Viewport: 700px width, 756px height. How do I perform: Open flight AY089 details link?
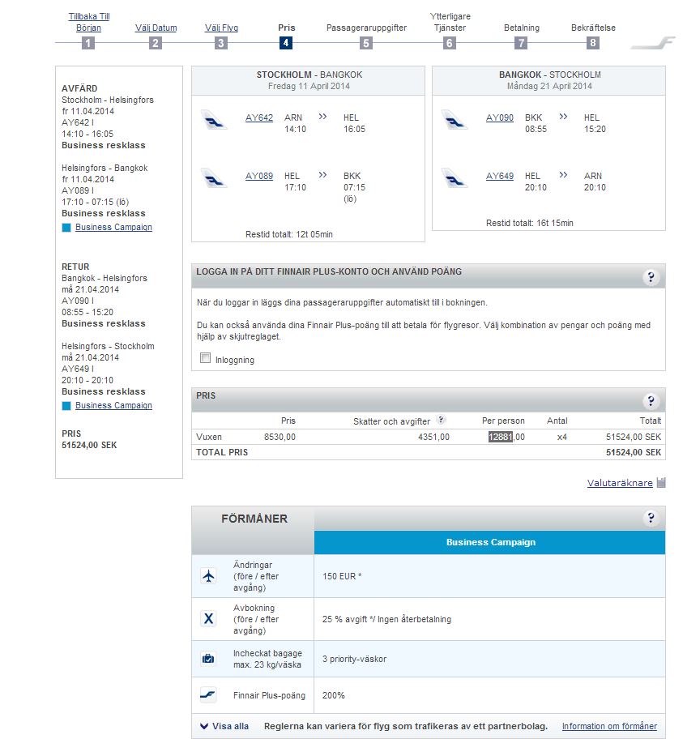[x=259, y=176]
